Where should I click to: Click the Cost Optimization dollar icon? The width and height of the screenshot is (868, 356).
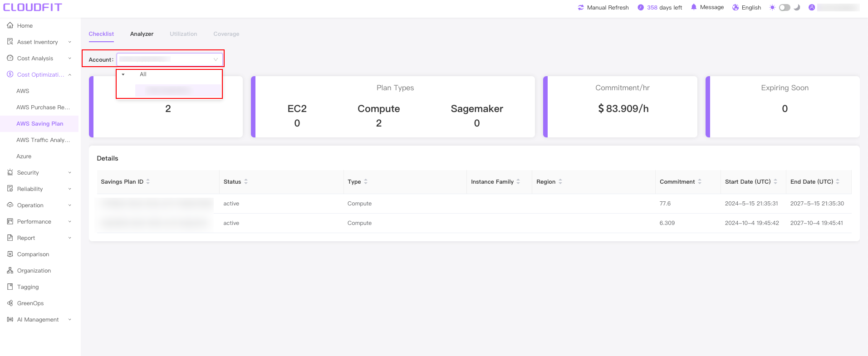[x=10, y=74]
